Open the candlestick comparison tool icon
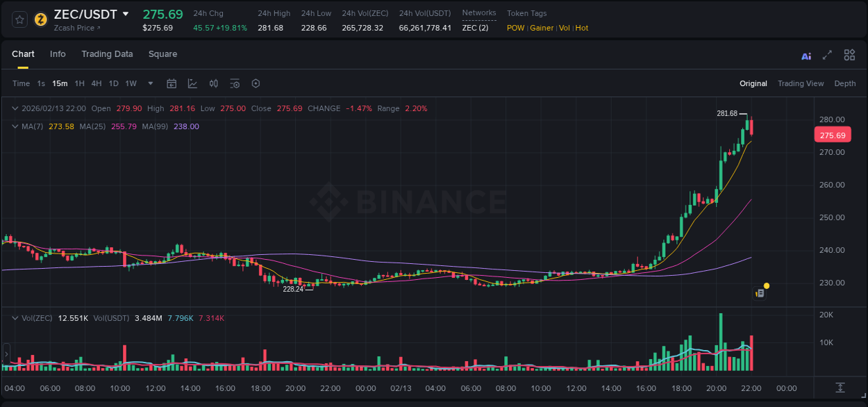 [213, 83]
